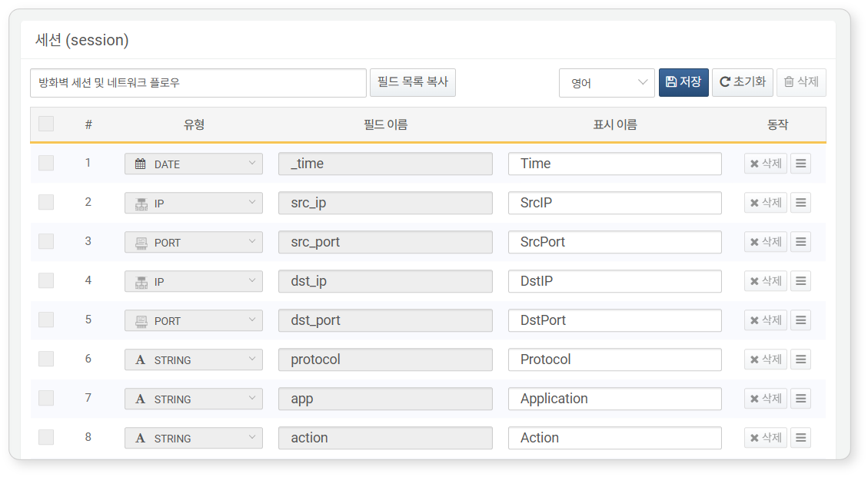
Task: Check the checkbox for row 7 app
Action: click(46, 398)
